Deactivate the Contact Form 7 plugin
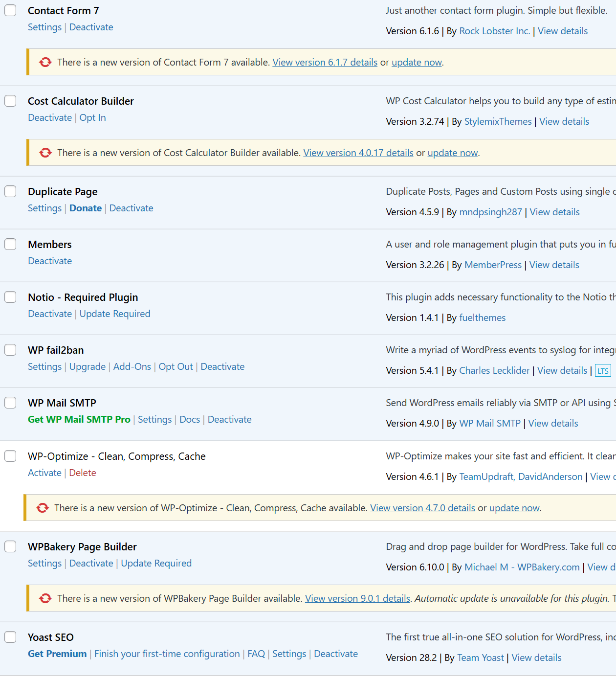This screenshot has width=616, height=680. (91, 27)
